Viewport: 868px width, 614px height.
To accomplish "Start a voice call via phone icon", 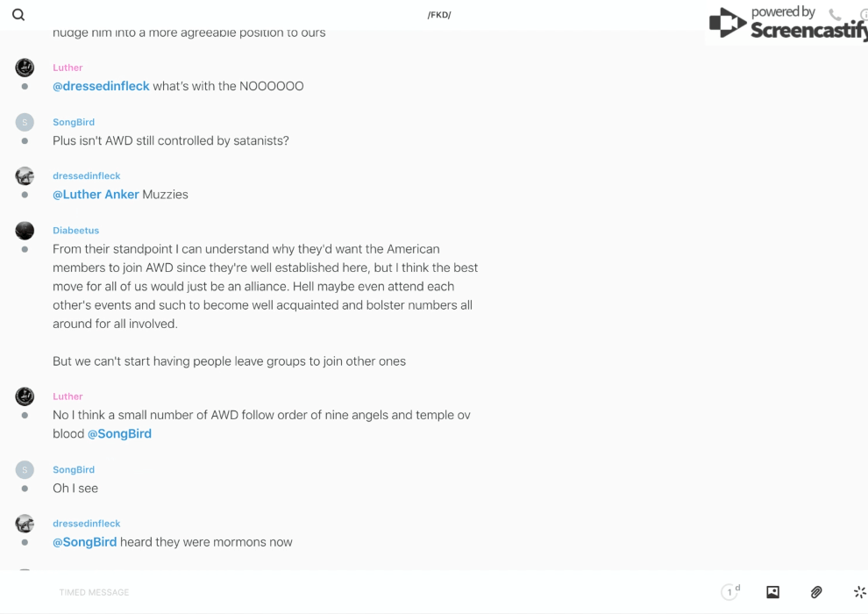I will [x=835, y=15].
